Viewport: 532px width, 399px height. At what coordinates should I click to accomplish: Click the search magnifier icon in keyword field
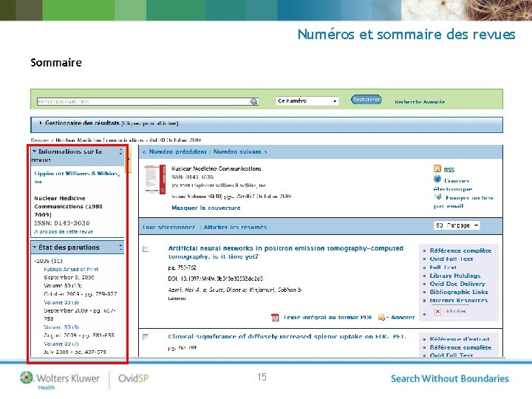click(x=253, y=101)
